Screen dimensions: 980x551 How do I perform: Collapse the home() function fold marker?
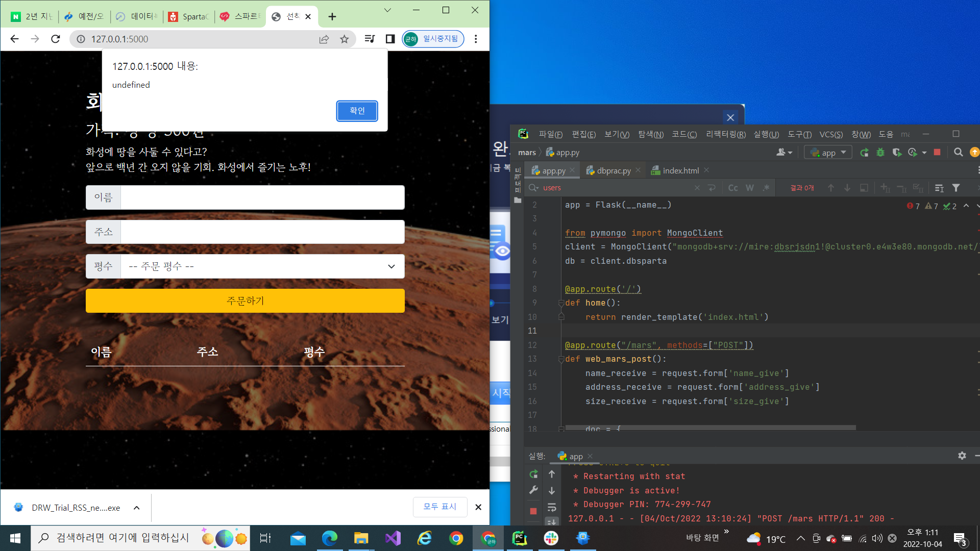coord(561,303)
